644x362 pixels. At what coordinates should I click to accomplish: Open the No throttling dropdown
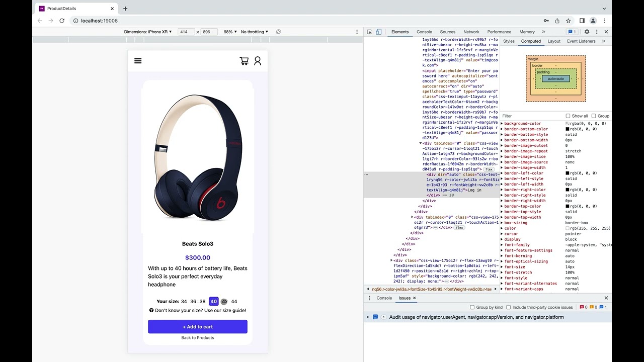(255, 32)
